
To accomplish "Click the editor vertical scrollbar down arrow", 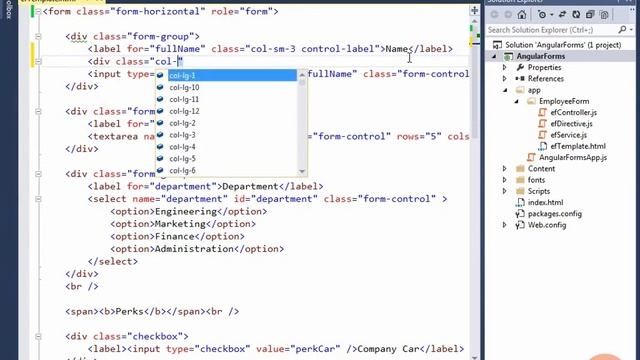I will [474, 358].
